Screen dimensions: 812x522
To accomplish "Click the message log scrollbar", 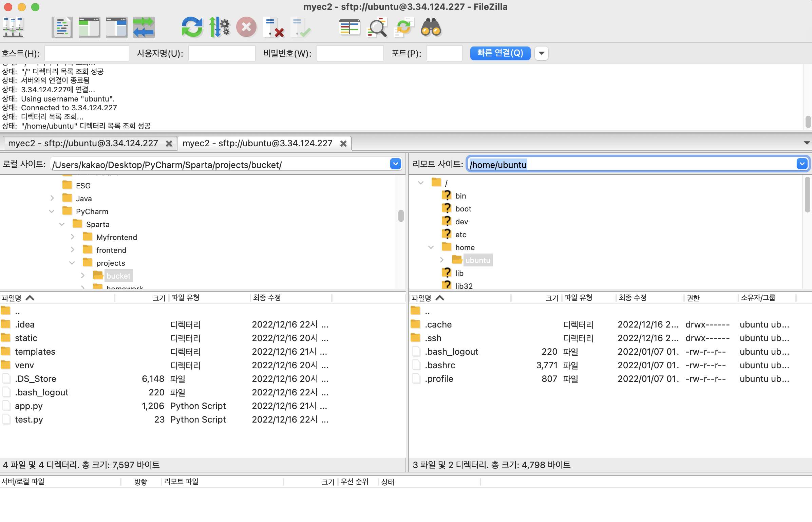I will tap(808, 122).
